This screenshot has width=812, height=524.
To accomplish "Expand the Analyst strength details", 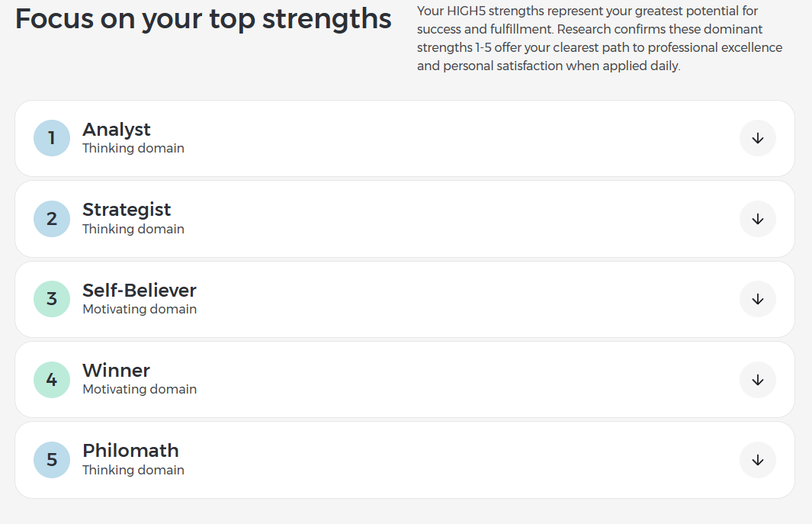I will coord(757,138).
